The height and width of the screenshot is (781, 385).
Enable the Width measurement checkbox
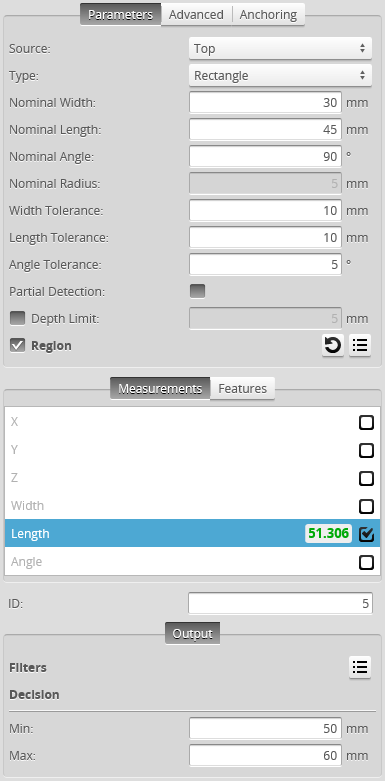click(x=366, y=506)
